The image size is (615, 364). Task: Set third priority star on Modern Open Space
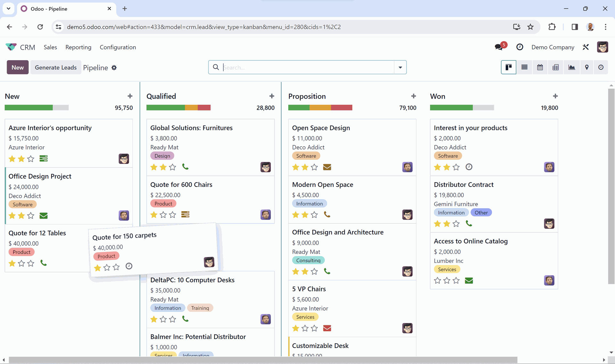[315, 214]
